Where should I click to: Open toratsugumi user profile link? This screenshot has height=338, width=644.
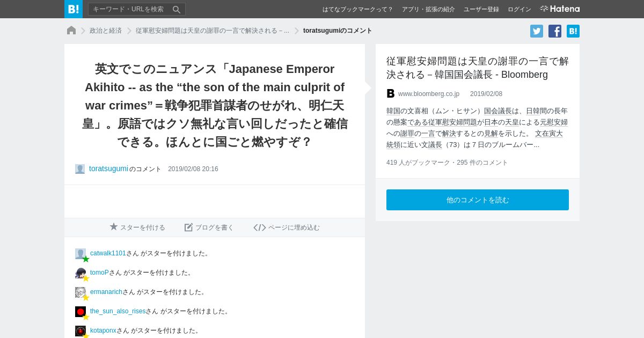[109, 168]
